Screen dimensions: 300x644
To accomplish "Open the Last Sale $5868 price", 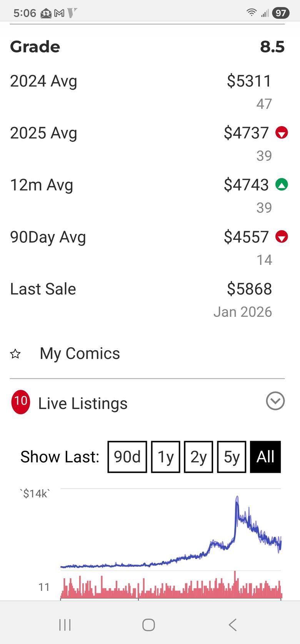I will coord(249,289).
